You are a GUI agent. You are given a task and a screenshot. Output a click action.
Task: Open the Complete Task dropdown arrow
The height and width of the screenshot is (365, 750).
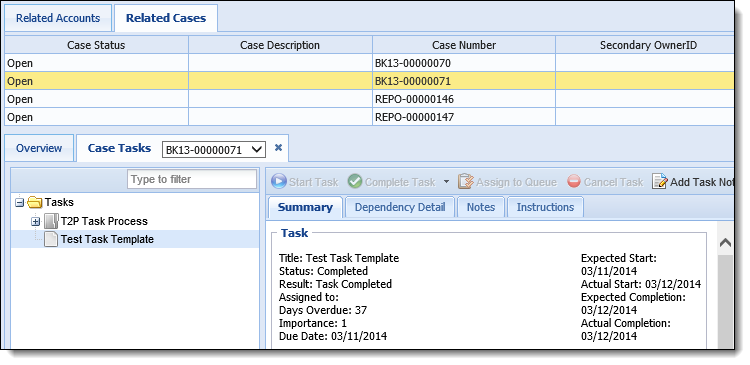tap(446, 182)
